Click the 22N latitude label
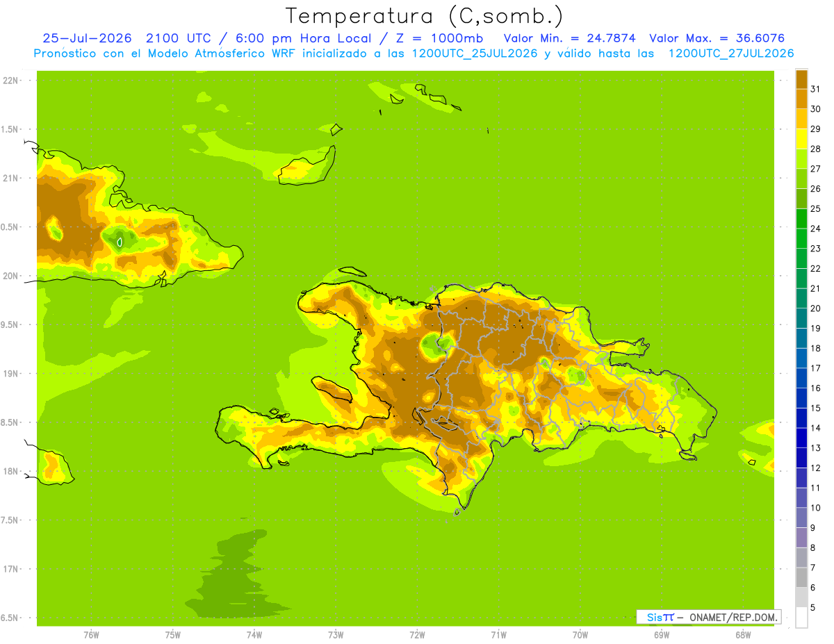The width and height of the screenshot is (834, 644). [x=10, y=80]
